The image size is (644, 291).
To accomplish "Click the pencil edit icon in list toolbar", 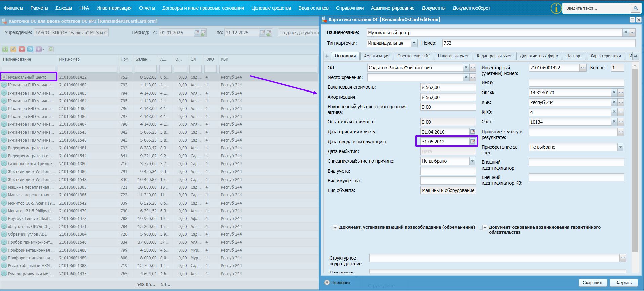I will click(13, 49).
